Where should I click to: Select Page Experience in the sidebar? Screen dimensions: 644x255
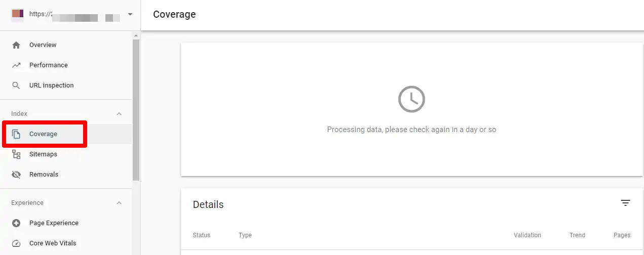[54, 223]
